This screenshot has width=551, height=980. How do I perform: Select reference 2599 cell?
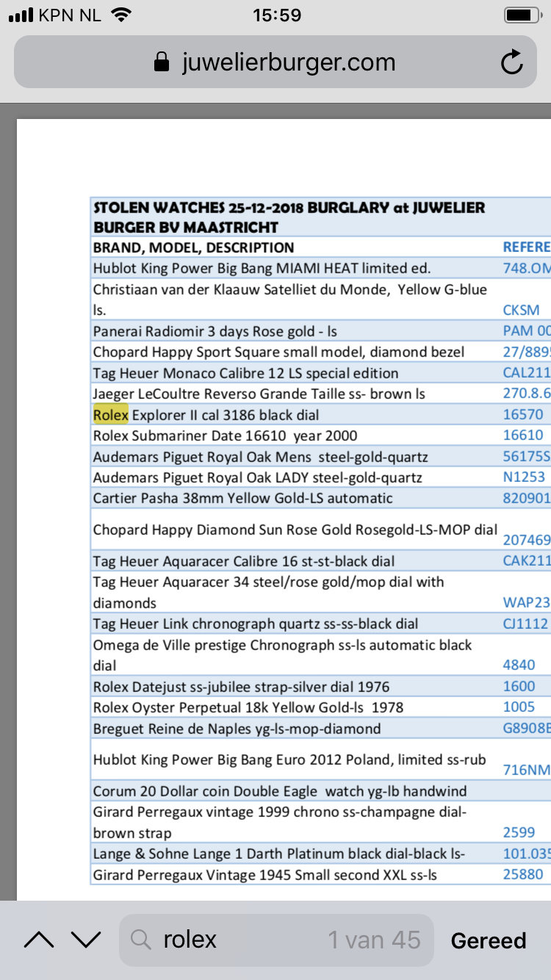click(519, 832)
